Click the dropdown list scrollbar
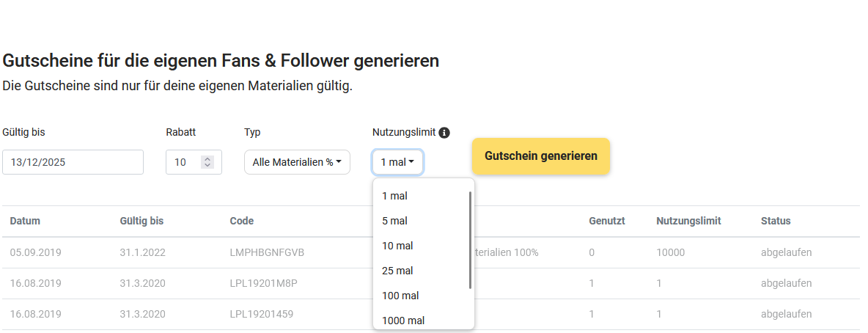868x333 pixels. point(470,240)
